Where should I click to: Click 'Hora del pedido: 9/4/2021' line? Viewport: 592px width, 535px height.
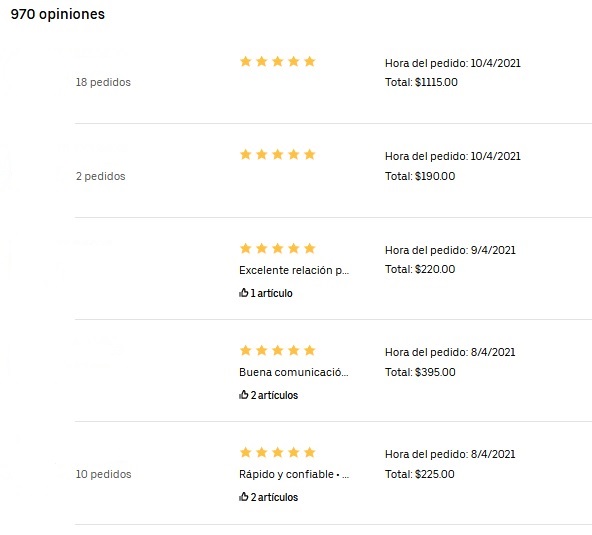click(450, 250)
